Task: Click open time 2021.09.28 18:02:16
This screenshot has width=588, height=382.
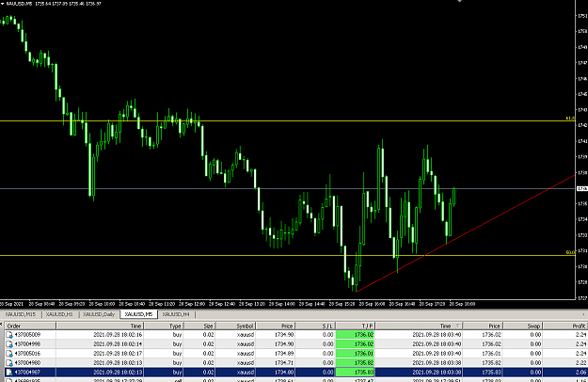Action: pyautogui.click(x=118, y=335)
